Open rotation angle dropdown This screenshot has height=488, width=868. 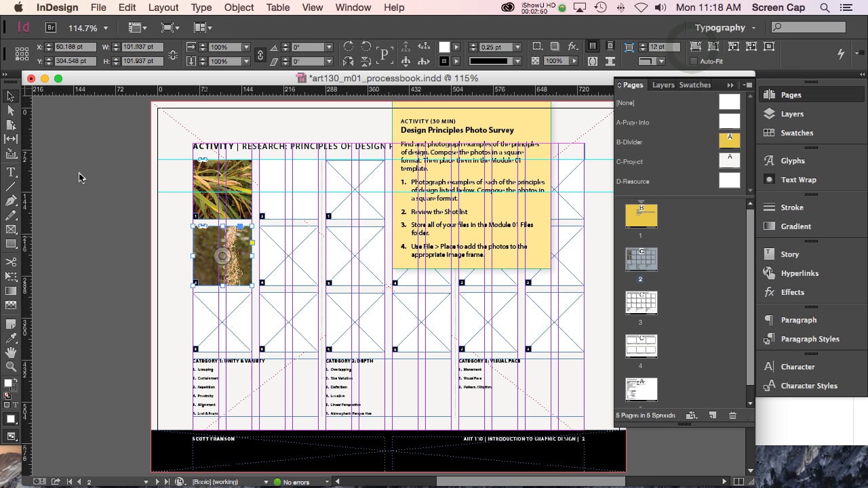pyautogui.click(x=329, y=47)
